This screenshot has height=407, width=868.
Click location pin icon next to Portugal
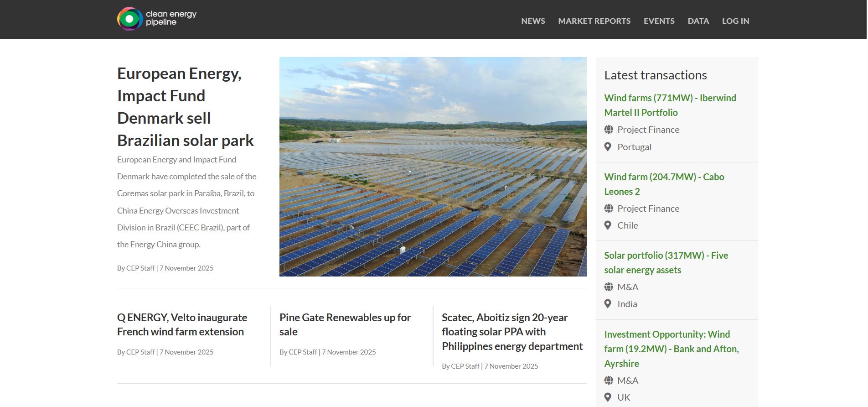(x=608, y=147)
